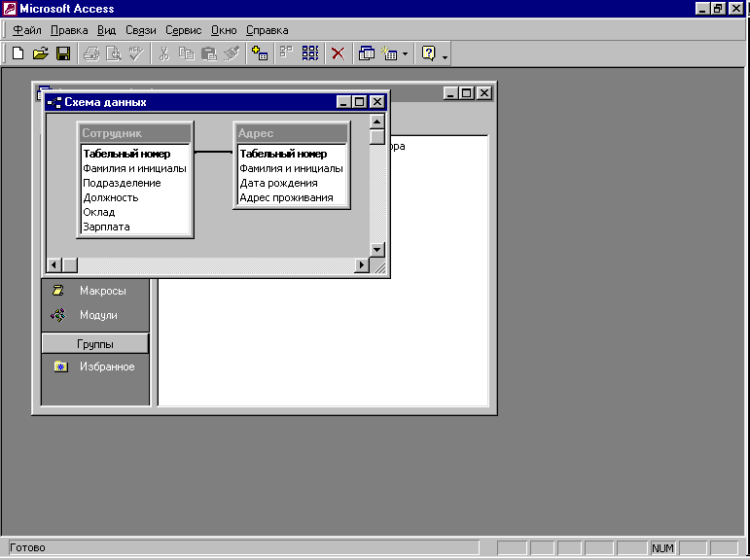The width and height of the screenshot is (750, 560).
Task: Close the Схема данных window
Action: point(377,102)
